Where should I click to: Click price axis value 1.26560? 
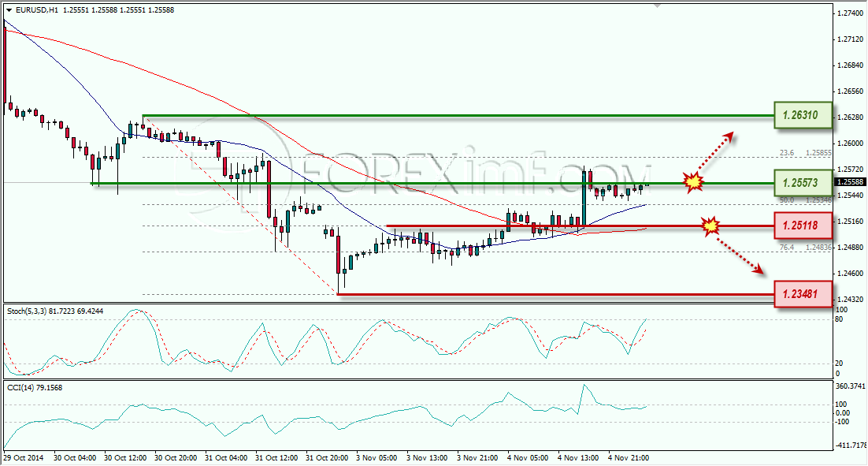tap(851, 91)
